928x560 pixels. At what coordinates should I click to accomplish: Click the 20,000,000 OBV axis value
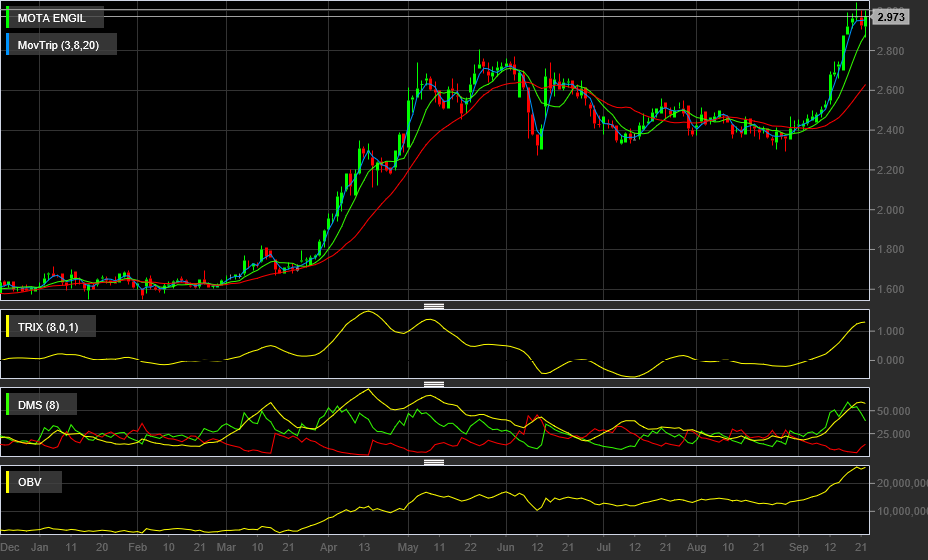pos(897,483)
